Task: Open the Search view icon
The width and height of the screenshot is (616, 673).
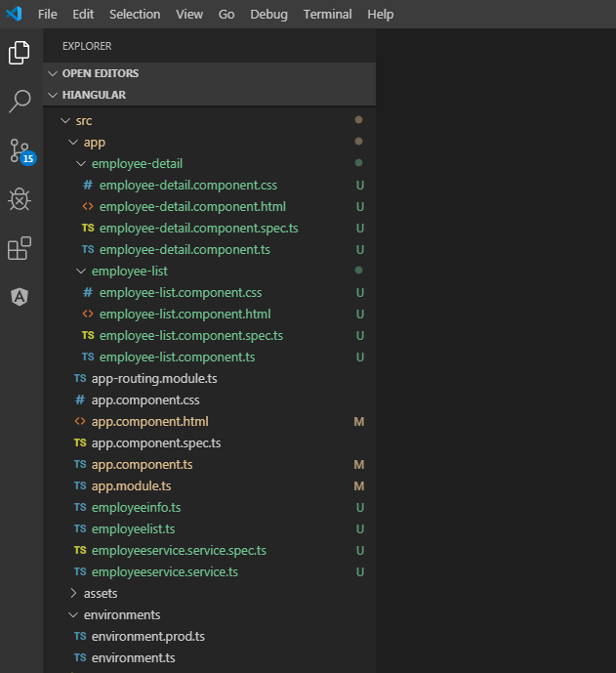Action: [20, 101]
